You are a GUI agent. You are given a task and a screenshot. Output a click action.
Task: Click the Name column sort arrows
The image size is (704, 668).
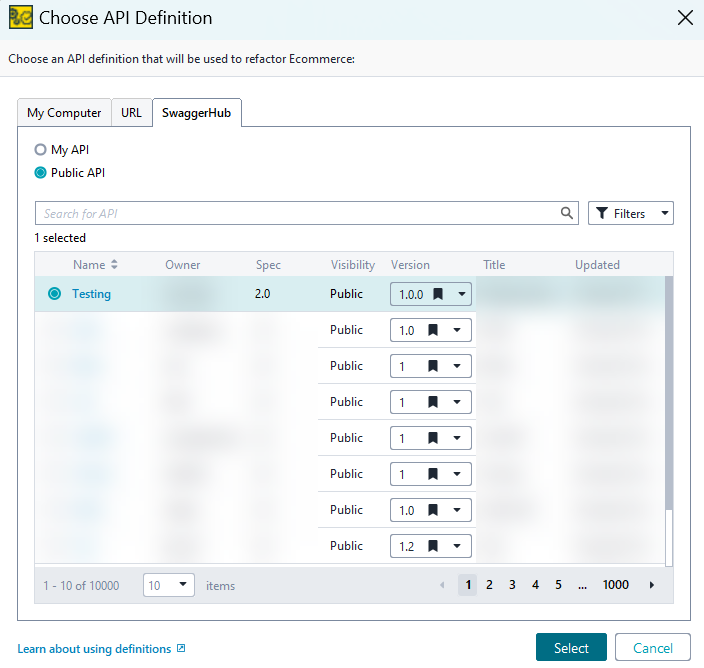pos(114,264)
